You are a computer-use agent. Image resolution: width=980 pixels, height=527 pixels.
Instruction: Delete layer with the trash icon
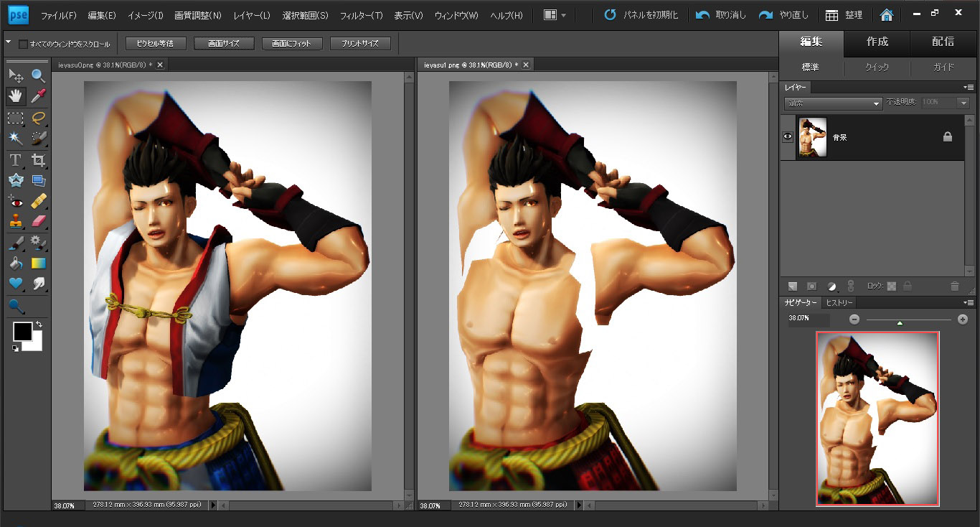click(x=954, y=286)
